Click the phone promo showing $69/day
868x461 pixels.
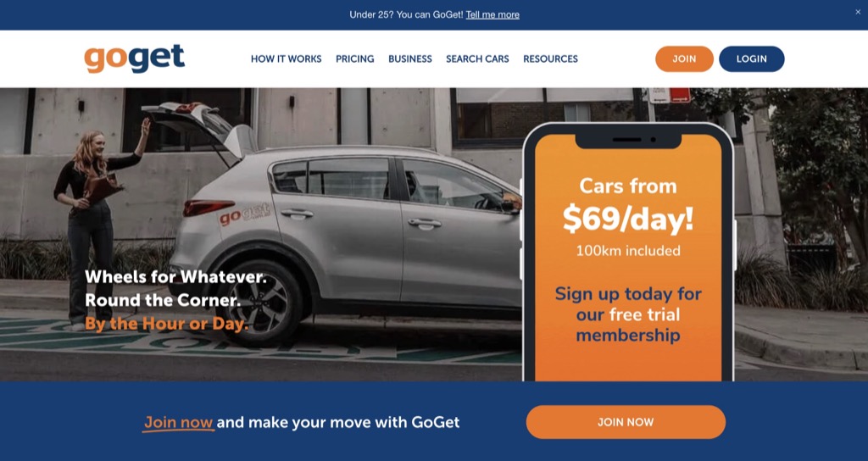pos(628,253)
